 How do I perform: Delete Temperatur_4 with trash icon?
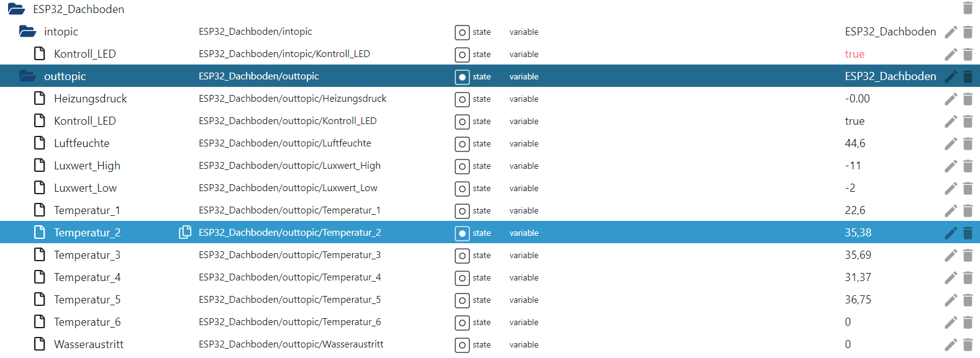point(968,277)
